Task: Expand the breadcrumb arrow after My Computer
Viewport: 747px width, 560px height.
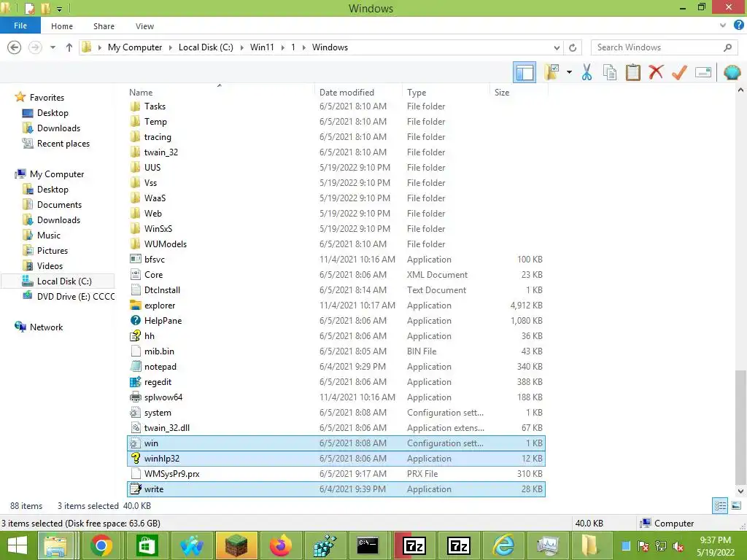Action: point(170,47)
